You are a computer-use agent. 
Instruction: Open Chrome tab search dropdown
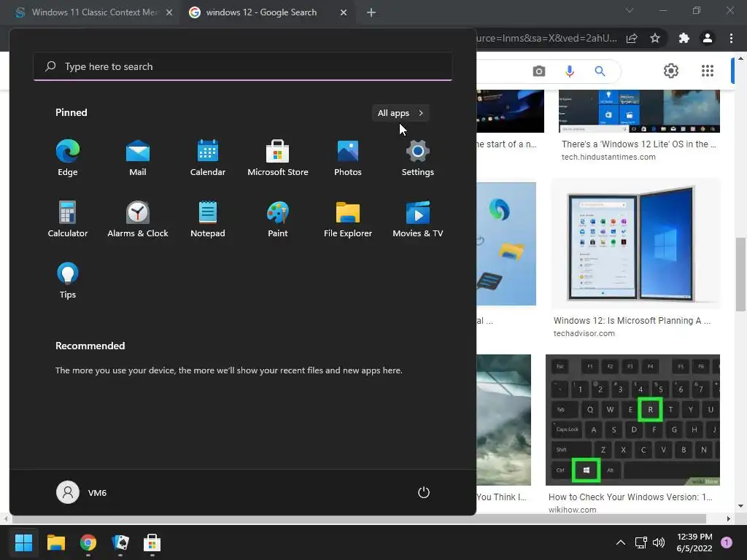(x=630, y=10)
